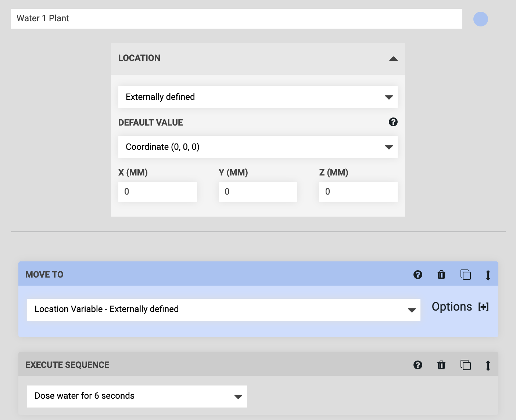Delete the Move To step
This screenshot has height=420, width=516.
(x=441, y=275)
